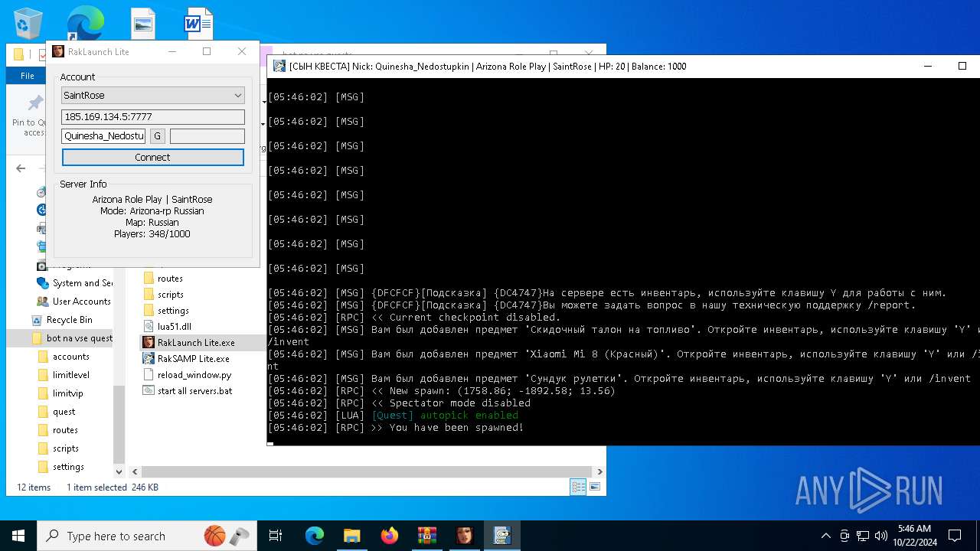Switch to RakLaunch Lite taskbar button
This screenshot has height=551, width=980.
(464, 536)
